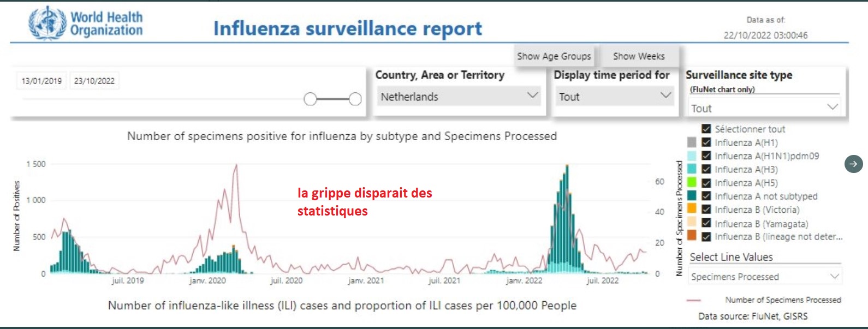This screenshot has width=868, height=329.
Task: Click the left handle of date slider
Action: 310,99
